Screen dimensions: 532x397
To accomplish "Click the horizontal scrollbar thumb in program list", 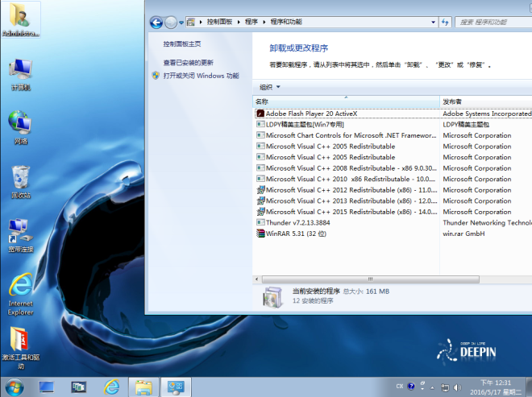I will point(371,279).
